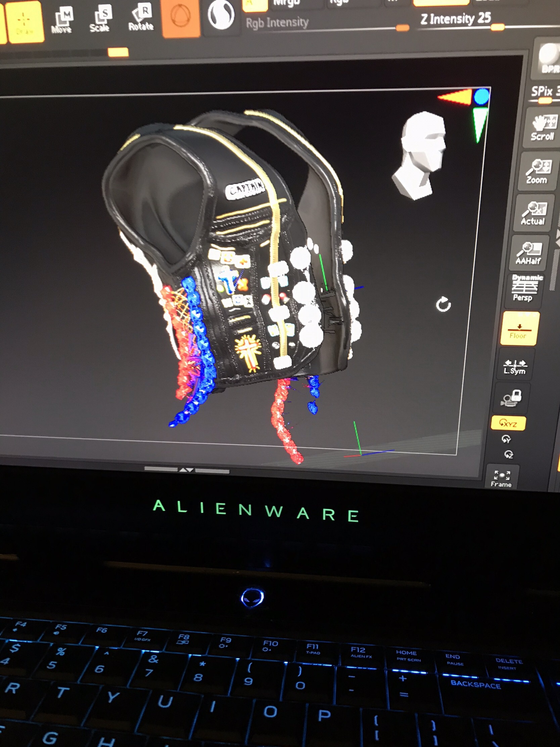Image resolution: width=560 pixels, height=747 pixels.
Task: Click the blue Z-axis circle
Action: click(x=481, y=97)
